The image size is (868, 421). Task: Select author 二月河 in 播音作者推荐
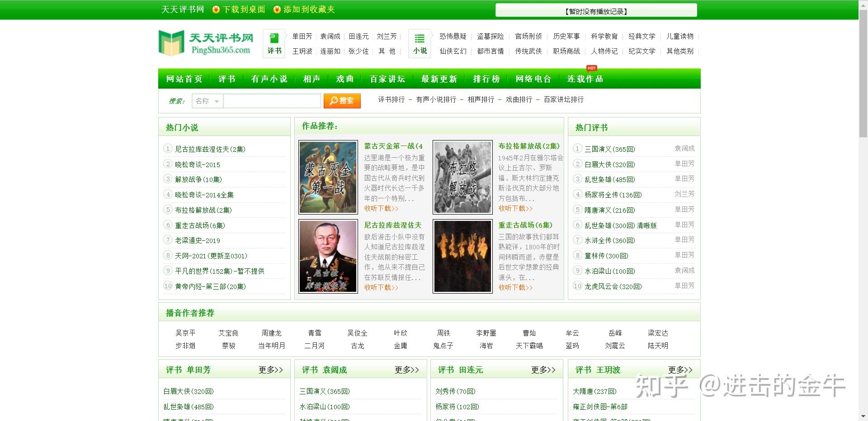click(315, 346)
